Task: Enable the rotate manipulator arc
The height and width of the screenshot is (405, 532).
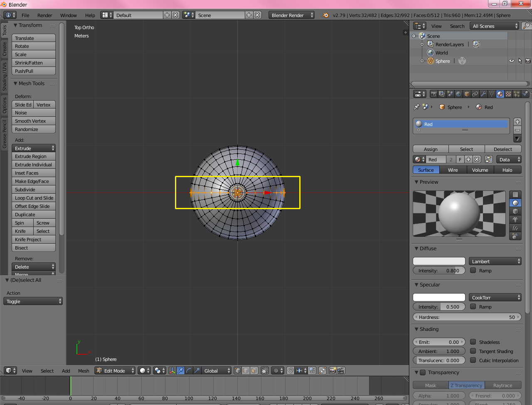Action: click(x=189, y=370)
